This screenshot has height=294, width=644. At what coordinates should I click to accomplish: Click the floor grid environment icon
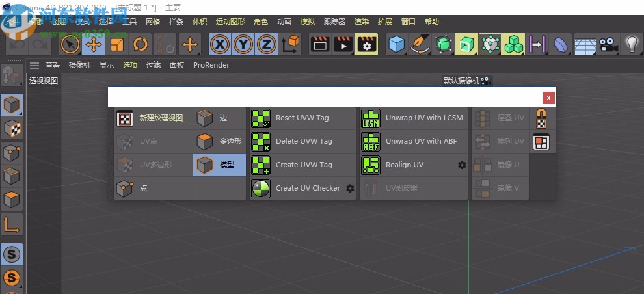585,44
